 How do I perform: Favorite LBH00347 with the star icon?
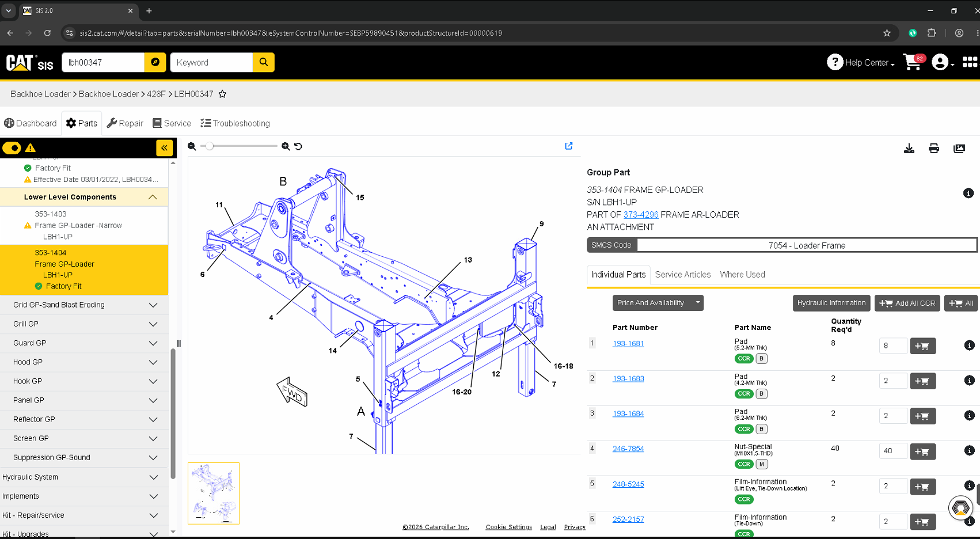click(x=222, y=94)
